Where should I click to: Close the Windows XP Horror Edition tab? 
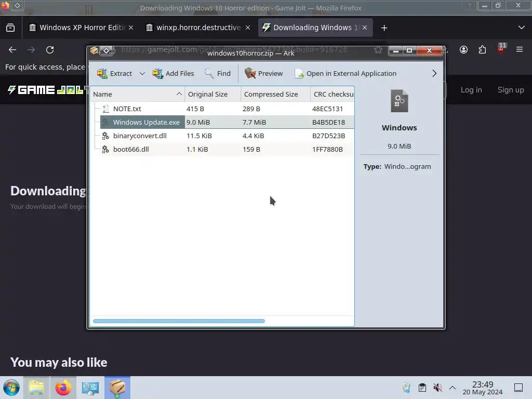[x=131, y=28]
